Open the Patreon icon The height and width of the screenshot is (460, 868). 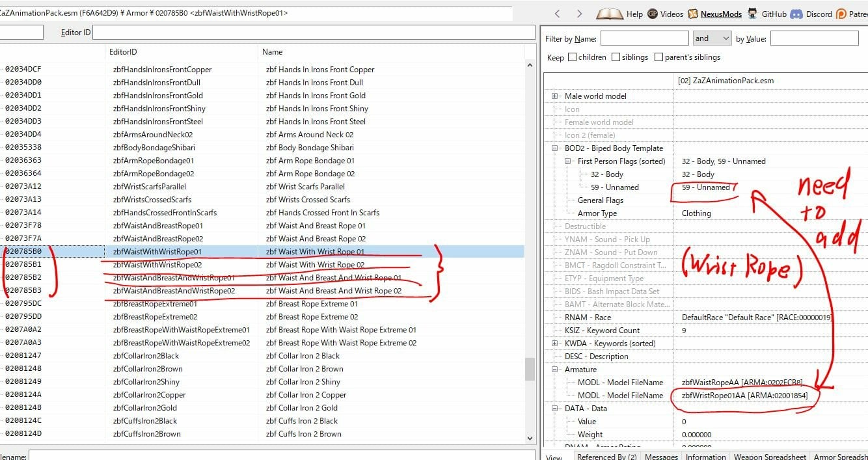coord(841,14)
